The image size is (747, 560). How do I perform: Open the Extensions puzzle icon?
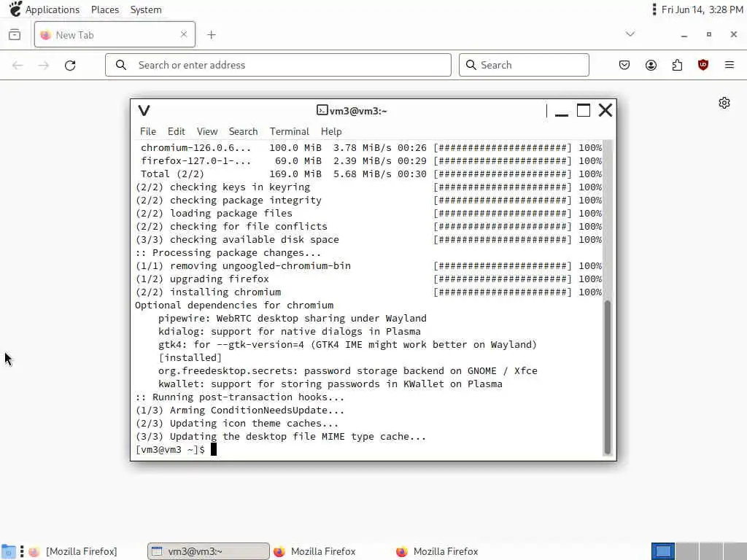677,65
